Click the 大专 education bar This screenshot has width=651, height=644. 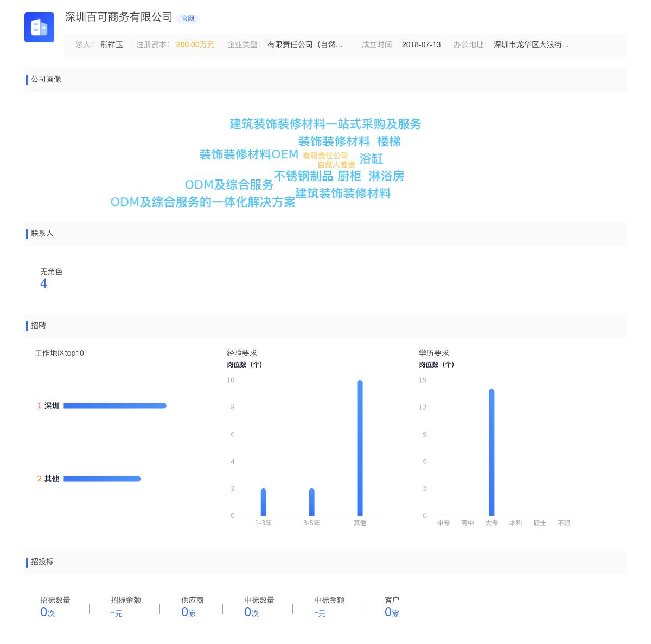(492, 452)
